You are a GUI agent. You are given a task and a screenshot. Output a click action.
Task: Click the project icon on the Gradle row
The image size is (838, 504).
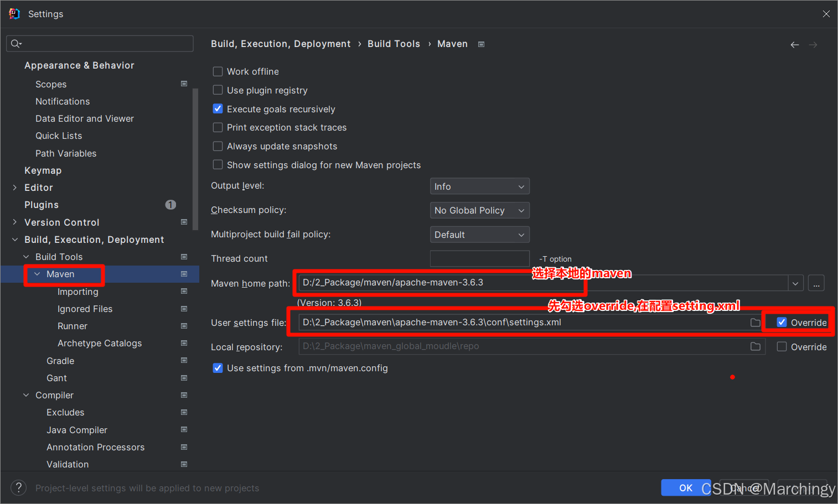(184, 361)
